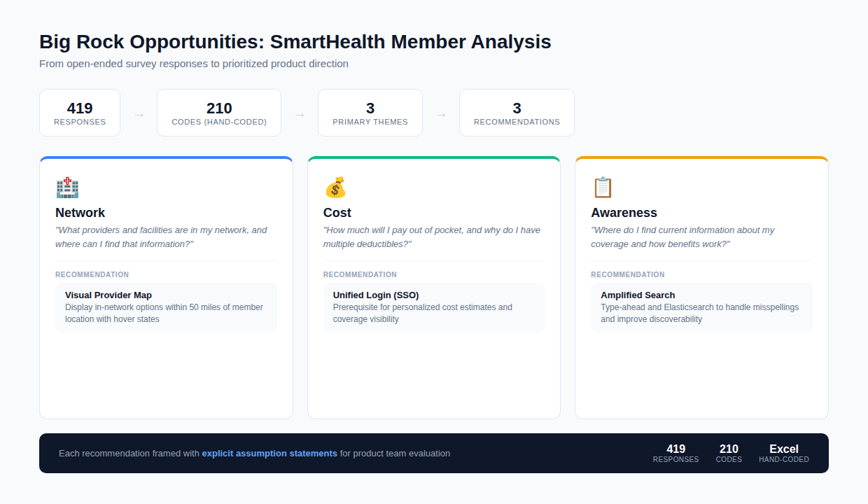The width and height of the screenshot is (868, 504).
Task: Select the 210 Codes (Hand-Coded) stat box
Action: point(219,113)
